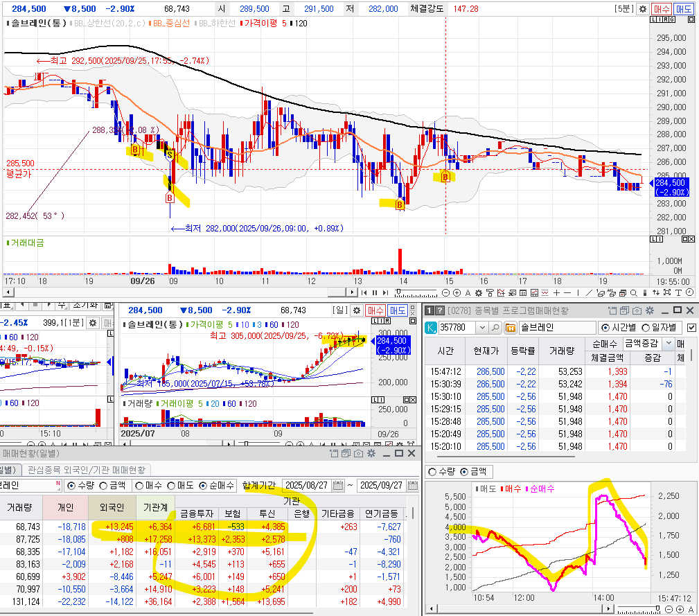Image resolution: width=699 pixels, height=616 pixels.
Task: Select the T text tool in main chart toolbar
Action: pos(678,293)
